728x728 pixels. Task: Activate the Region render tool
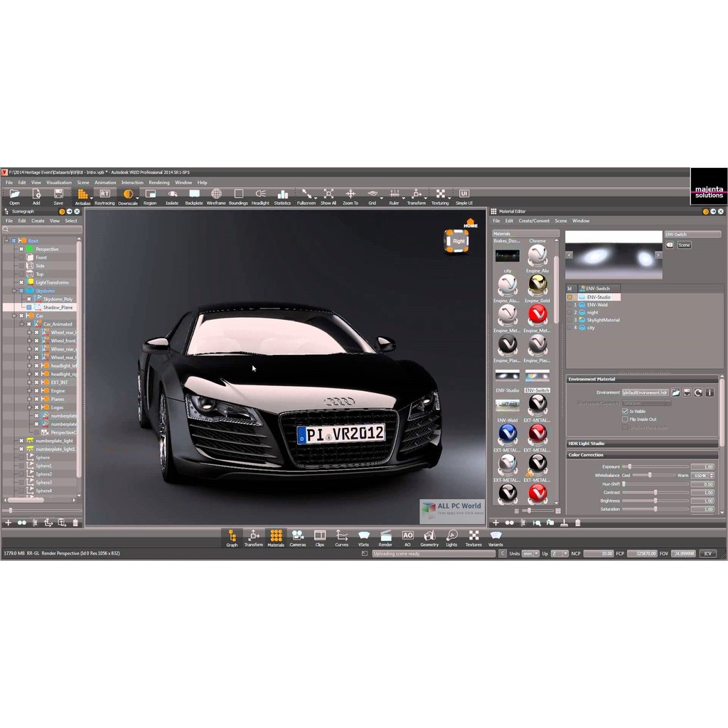150,196
